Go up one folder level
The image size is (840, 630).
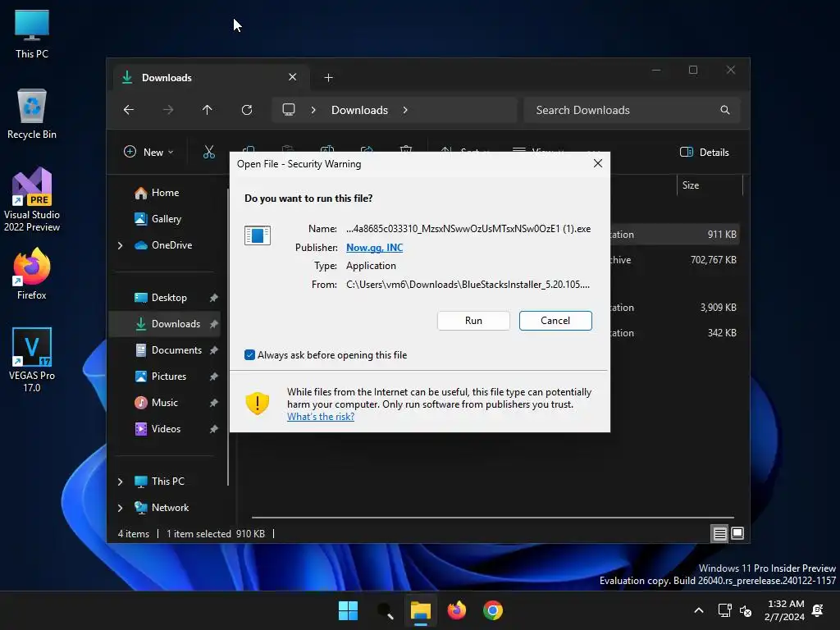pos(208,110)
